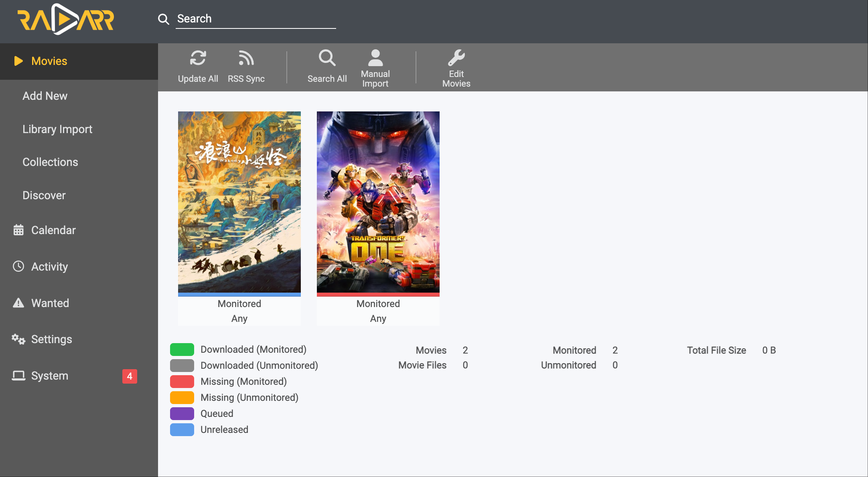Open Collections in the sidebar
The height and width of the screenshot is (477, 868).
[x=50, y=162]
